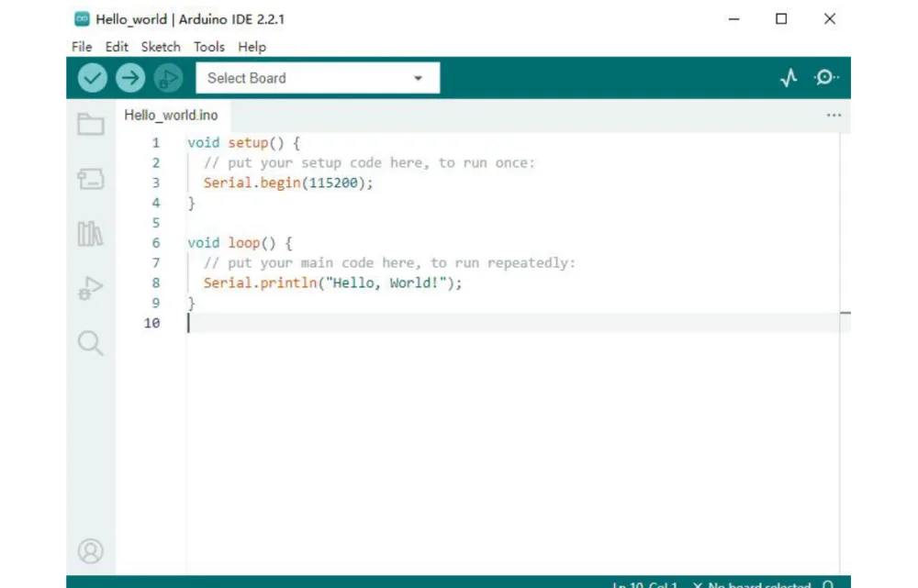Click the window title 'Hello_world | Arduino IDE 2.2.1'
Screen dimensions: 918x588
coord(190,19)
